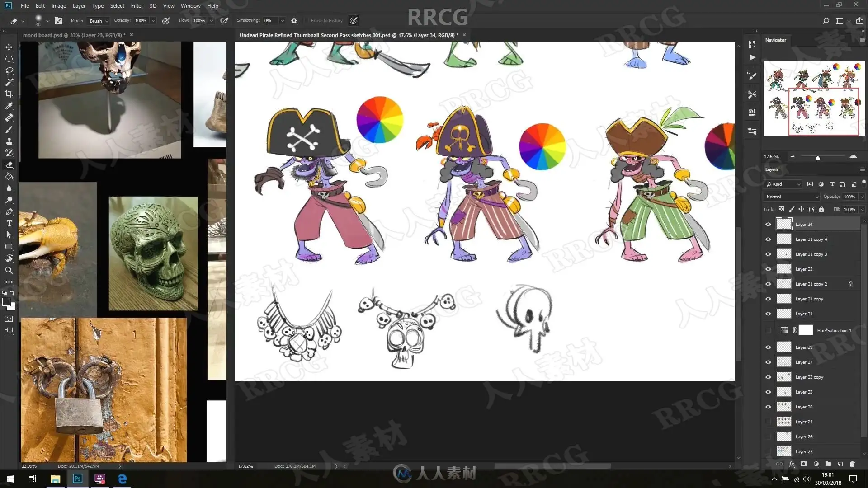Image resolution: width=868 pixels, height=488 pixels.
Task: Select the Elliptical Marquee tool
Action: [9, 59]
